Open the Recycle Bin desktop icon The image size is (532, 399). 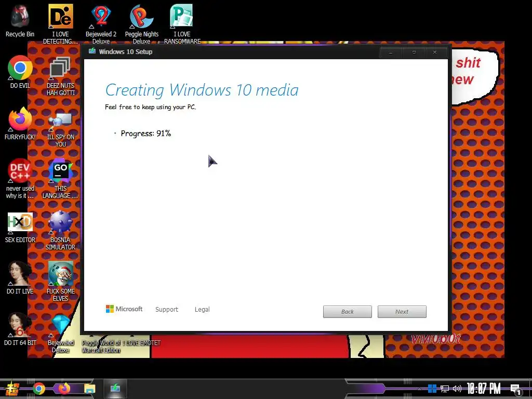pyautogui.click(x=20, y=20)
